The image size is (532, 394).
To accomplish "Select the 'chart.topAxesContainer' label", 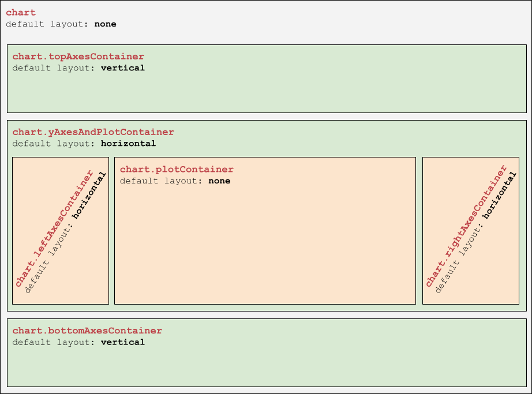I will 78,57.
